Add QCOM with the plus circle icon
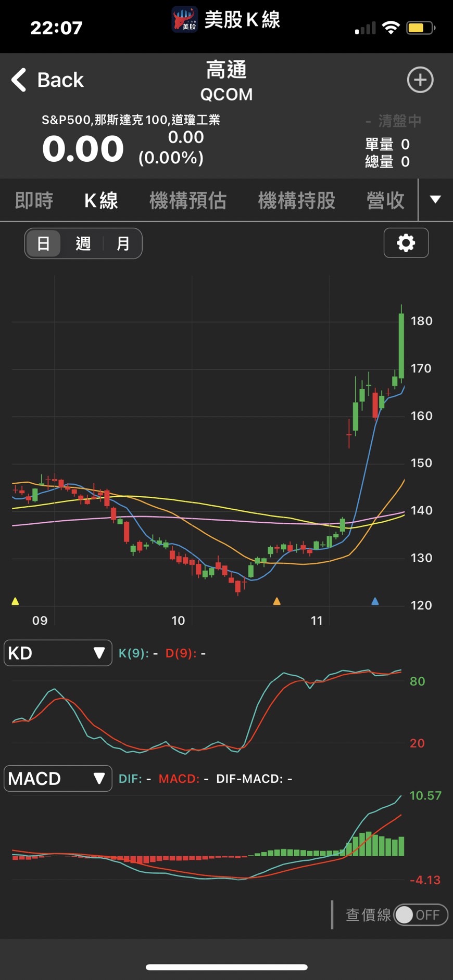453x980 pixels. point(420,80)
